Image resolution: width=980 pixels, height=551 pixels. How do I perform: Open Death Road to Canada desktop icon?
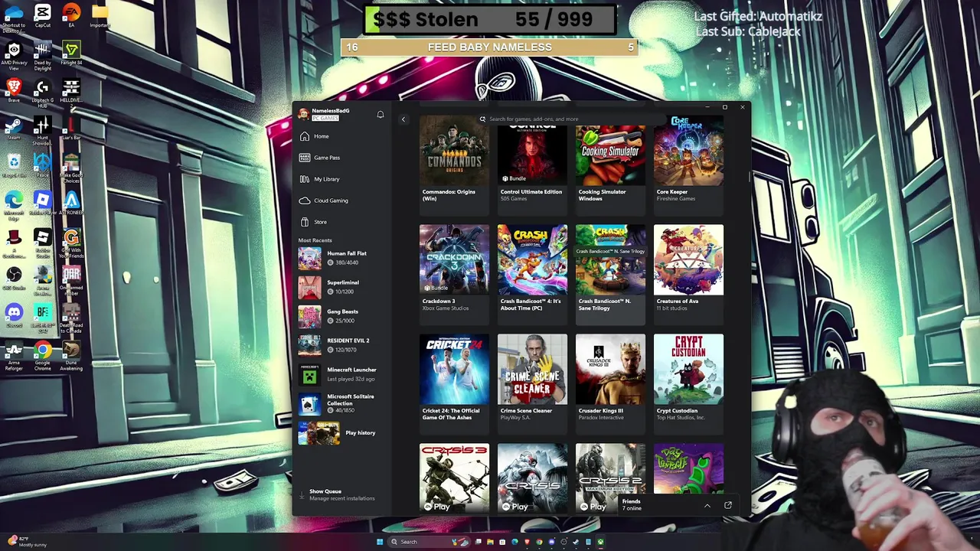pos(71,319)
